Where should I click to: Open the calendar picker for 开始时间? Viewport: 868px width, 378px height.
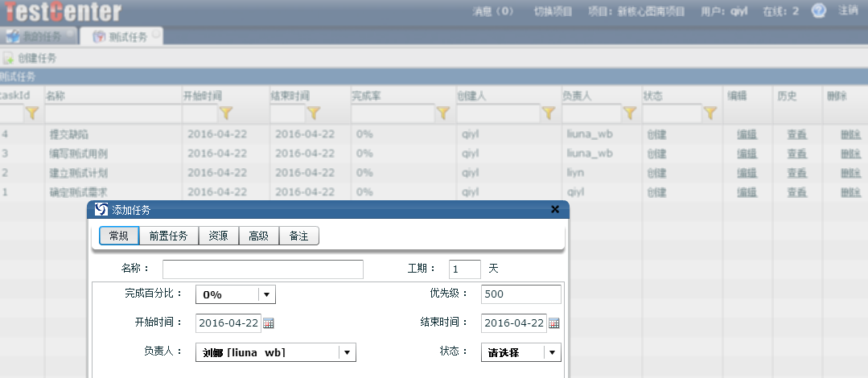point(269,323)
